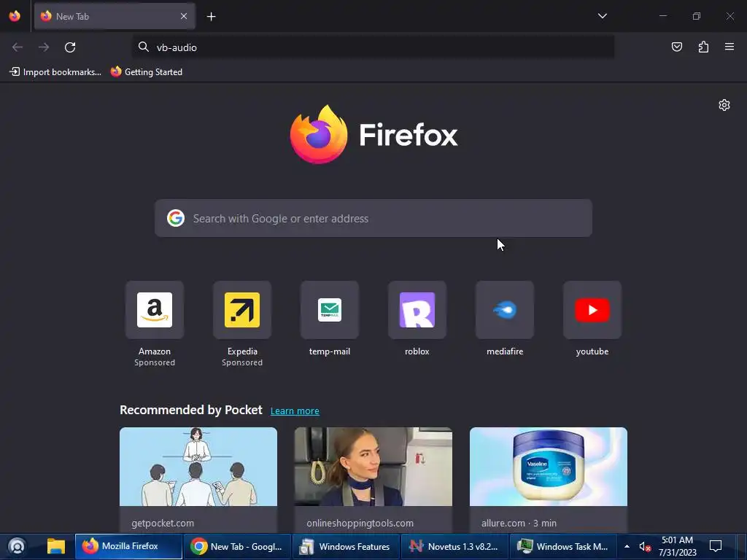Switch to Mozilla Firefox taskbar item

[x=128, y=546]
